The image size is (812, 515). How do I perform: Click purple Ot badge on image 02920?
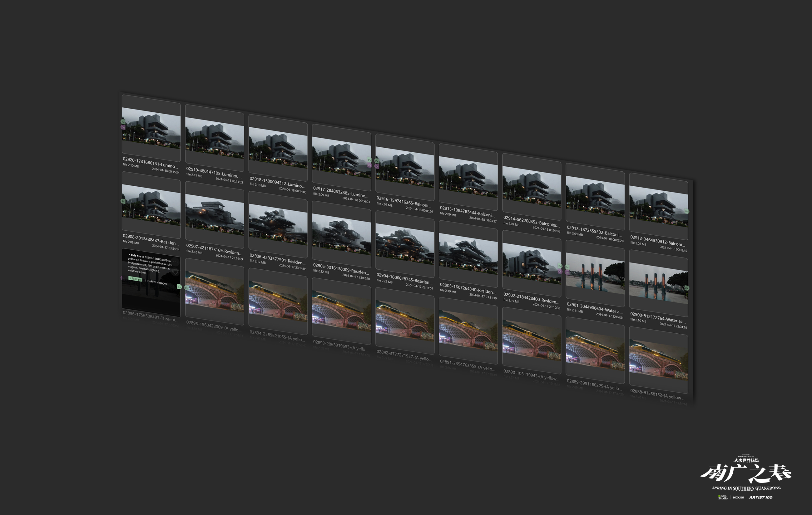[x=123, y=127]
